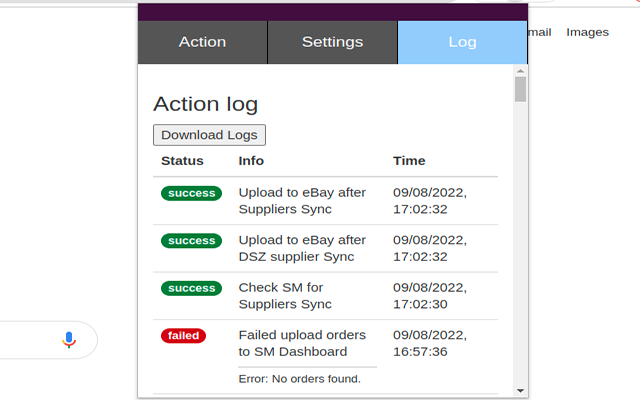Open the Images link on Google page
The width and height of the screenshot is (640, 400).
(587, 32)
